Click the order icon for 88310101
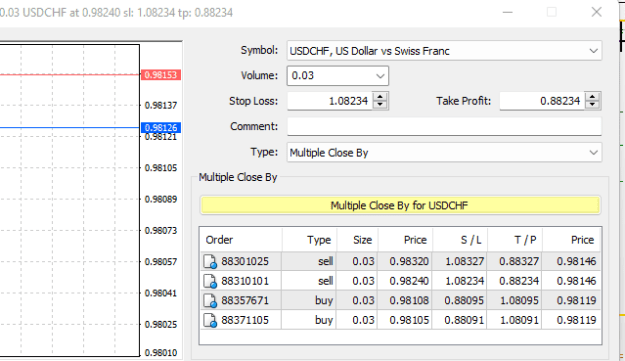 [x=210, y=281]
